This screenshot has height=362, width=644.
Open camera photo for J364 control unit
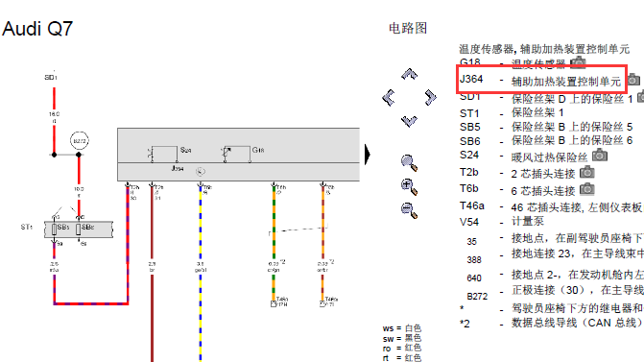click(x=633, y=80)
